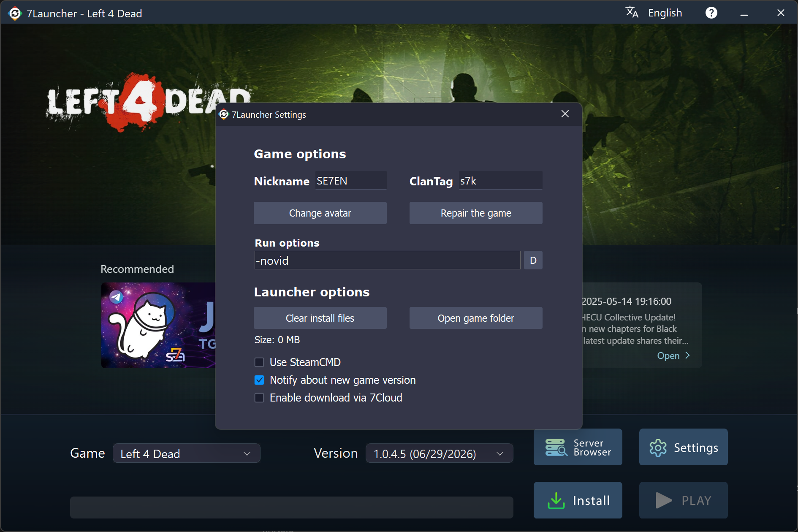
Task: Click the Change avatar button
Action: tap(320, 213)
